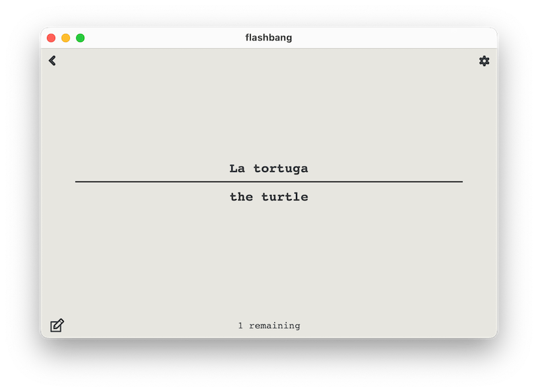This screenshot has height=392, width=538.
Task: Edit this flashcard with the pencil icon
Action: coord(57,325)
